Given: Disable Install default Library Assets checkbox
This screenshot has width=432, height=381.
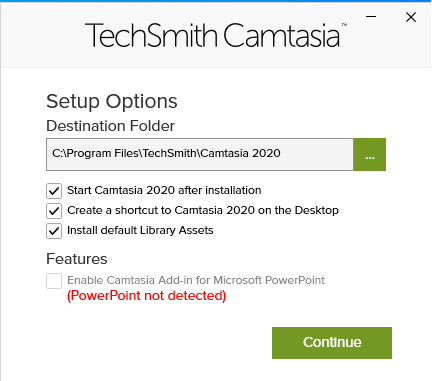Looking at the screenshot, I should point(54,231).
